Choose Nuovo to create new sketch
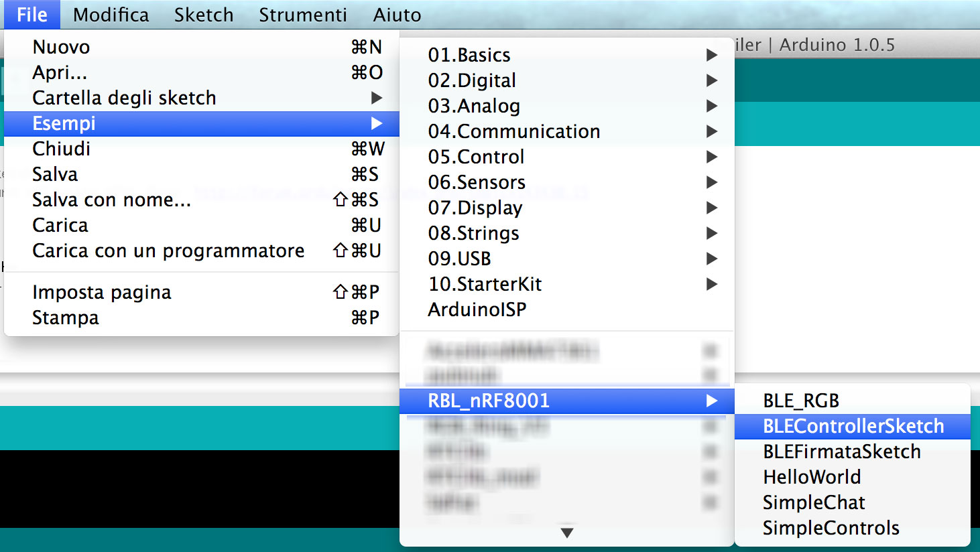The image size is (980, 552). click(x=61, y=47)
